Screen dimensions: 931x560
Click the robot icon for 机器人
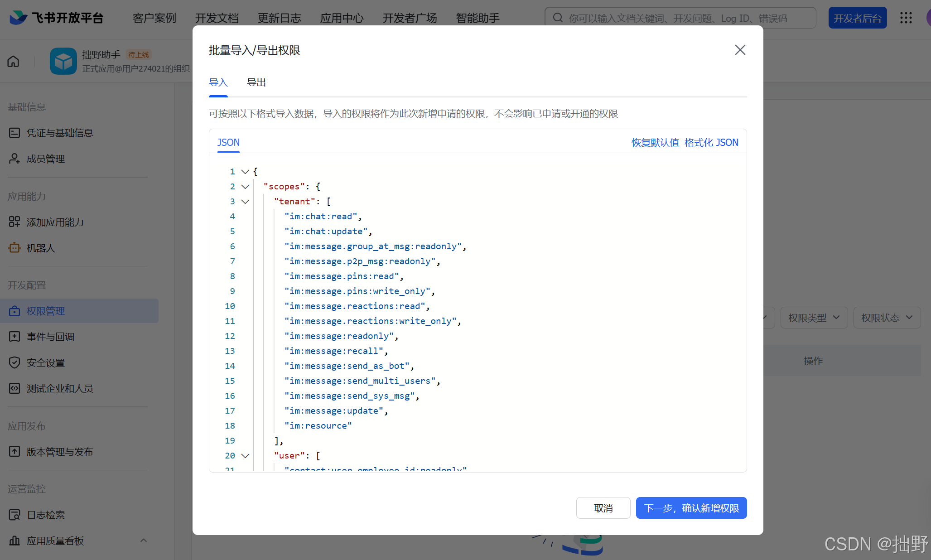pos(14,248)
